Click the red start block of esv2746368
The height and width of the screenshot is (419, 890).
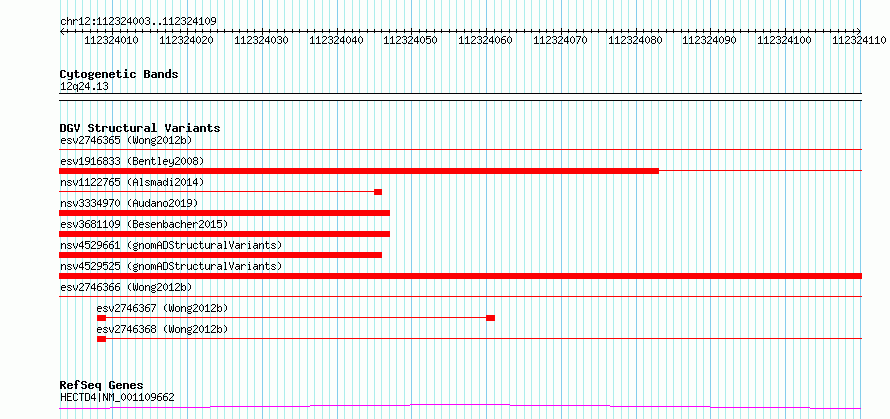coord(102,339)
